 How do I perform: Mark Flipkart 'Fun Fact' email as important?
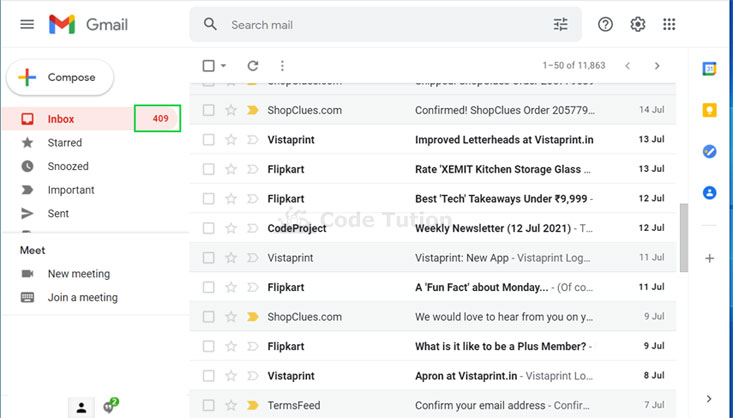coord(253,287)
